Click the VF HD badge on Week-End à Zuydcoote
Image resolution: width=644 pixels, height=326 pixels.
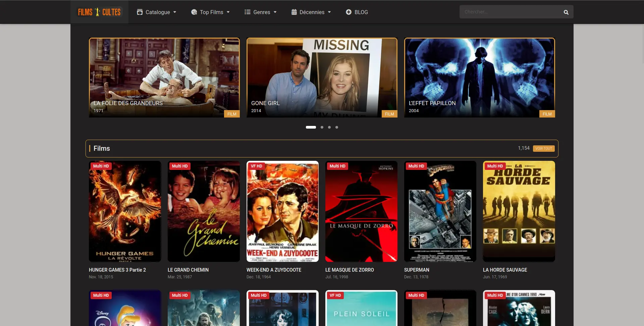[257, 166]
